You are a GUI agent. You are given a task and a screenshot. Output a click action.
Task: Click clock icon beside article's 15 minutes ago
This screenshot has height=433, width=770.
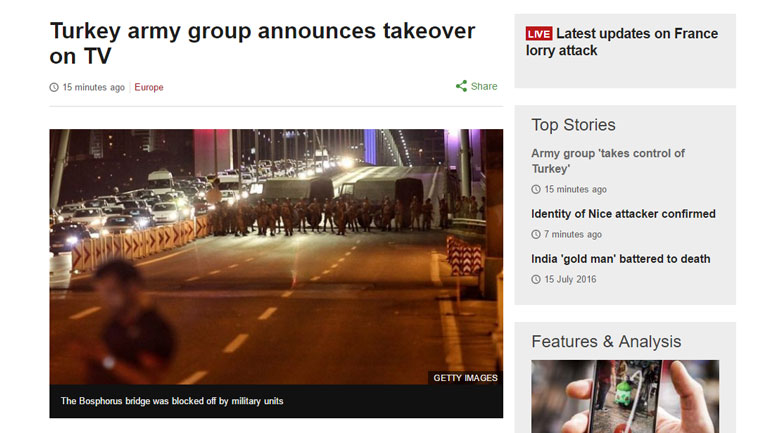(54, 87)
